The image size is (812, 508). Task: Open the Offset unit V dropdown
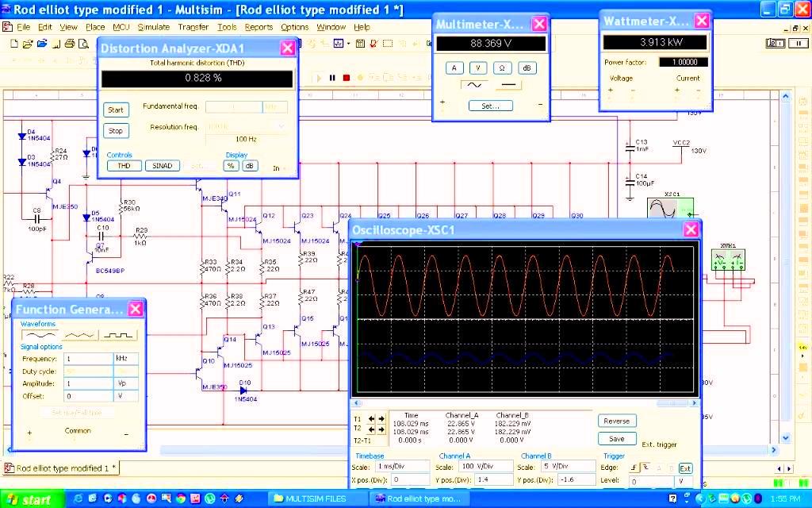point(126,396)
